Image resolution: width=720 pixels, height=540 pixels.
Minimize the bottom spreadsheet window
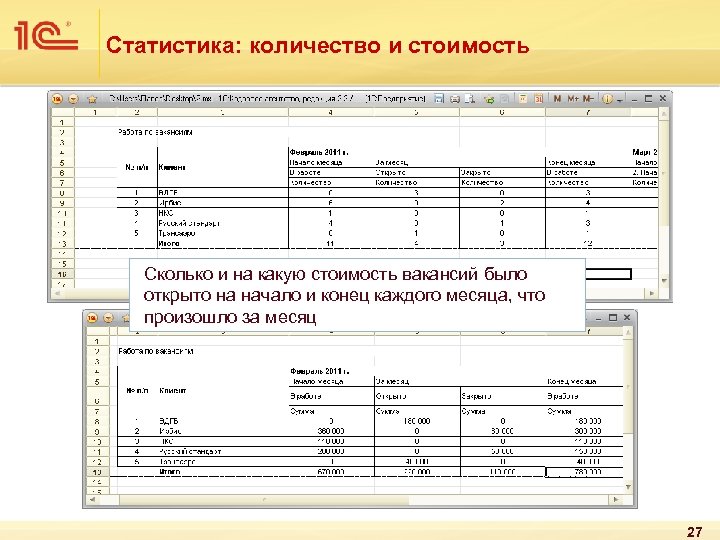point(598,318)
